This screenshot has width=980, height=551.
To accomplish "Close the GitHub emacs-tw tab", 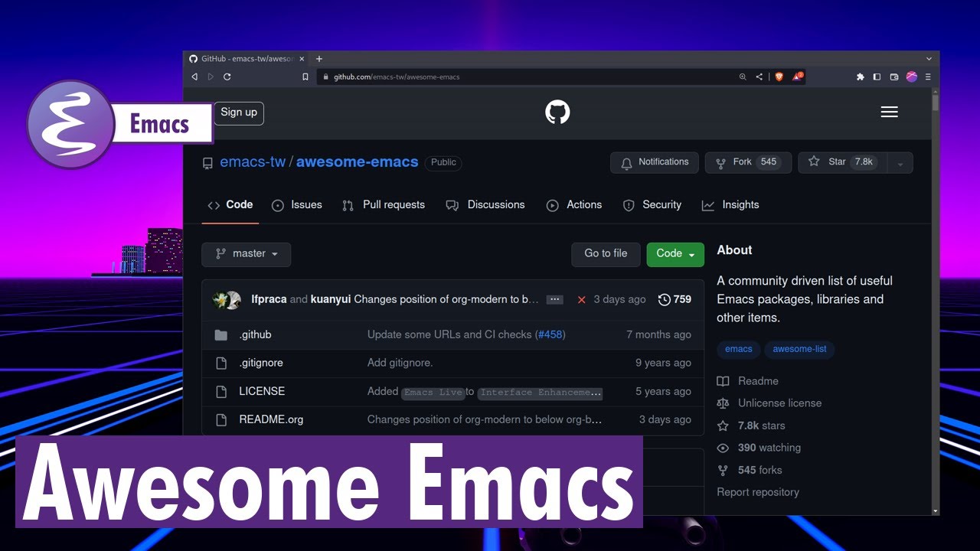I will pos(302,59).
